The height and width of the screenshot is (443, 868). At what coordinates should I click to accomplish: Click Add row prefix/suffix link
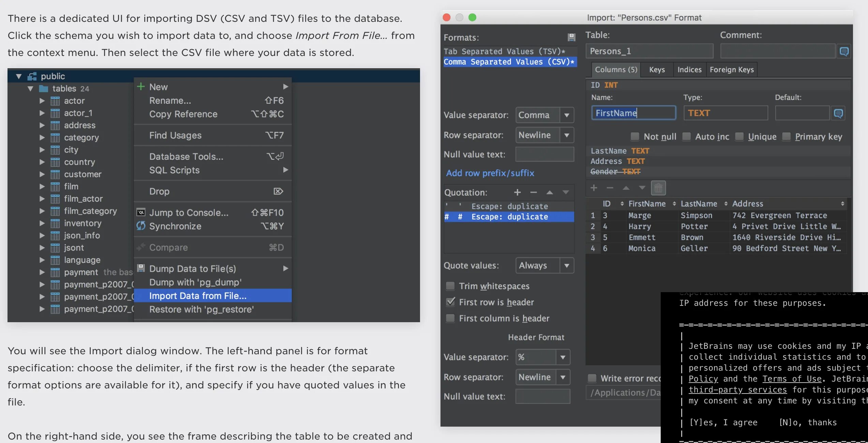point(490,173)
